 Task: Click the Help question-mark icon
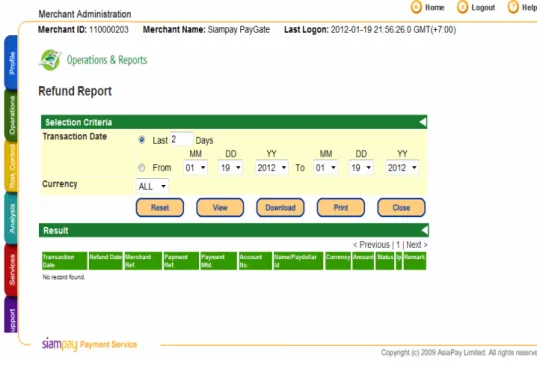(513, 7)
